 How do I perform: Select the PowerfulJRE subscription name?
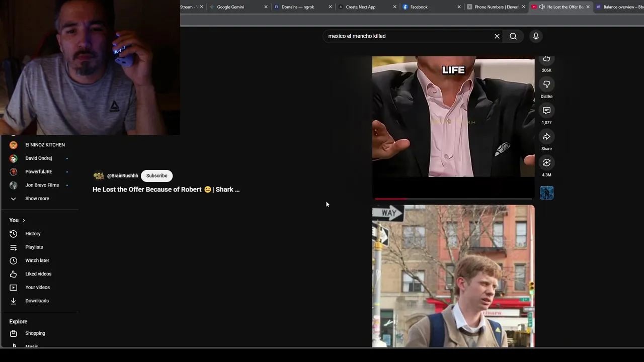pos(39,172)
